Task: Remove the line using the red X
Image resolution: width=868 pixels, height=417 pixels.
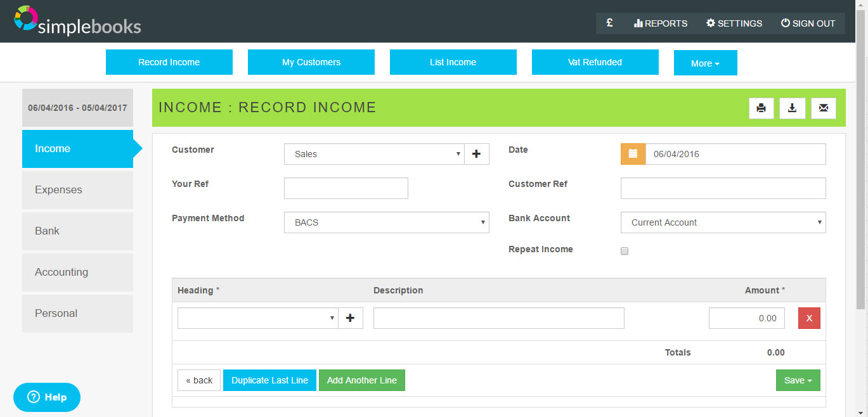Action: [x=808, y=318]
